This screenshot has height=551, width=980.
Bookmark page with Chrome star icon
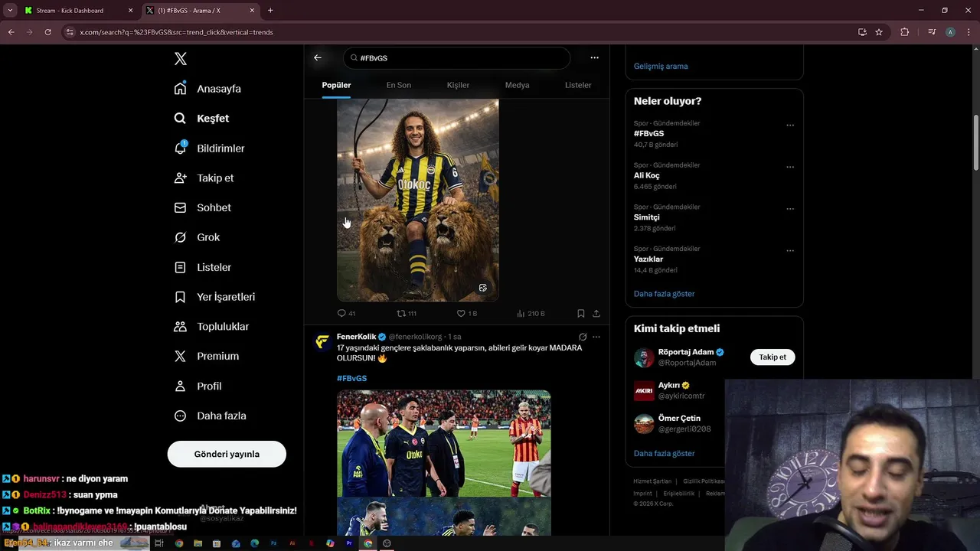click(x=879, y=32)
